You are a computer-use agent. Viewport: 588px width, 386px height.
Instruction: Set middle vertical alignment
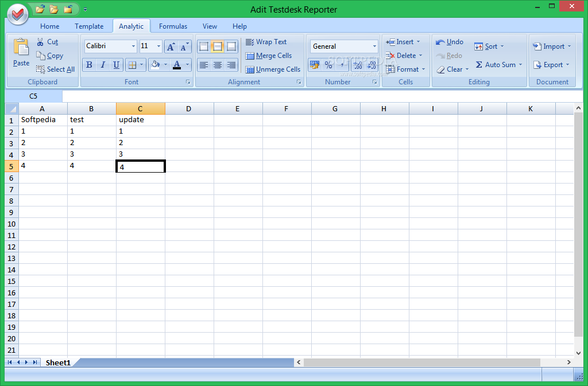tap(218, 46)
